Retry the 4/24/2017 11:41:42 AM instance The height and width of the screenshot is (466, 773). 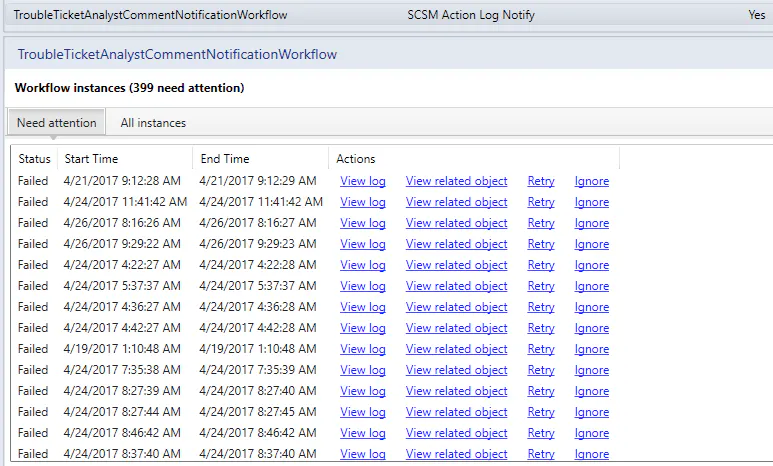point(541,202)
